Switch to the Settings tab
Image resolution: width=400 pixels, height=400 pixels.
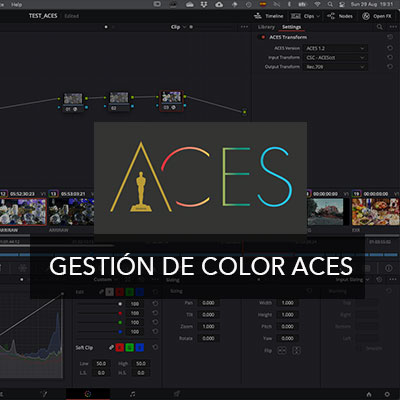(291, 27)
